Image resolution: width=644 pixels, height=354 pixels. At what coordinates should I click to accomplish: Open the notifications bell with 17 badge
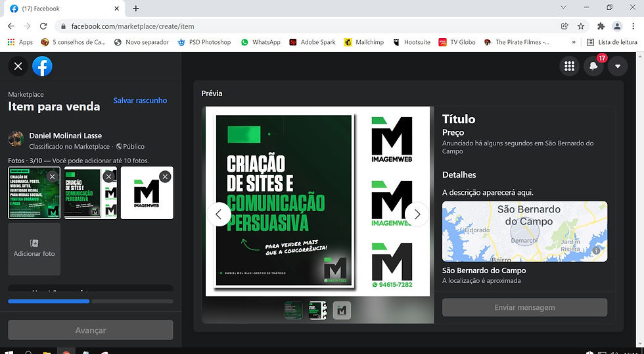click(593, 66)
